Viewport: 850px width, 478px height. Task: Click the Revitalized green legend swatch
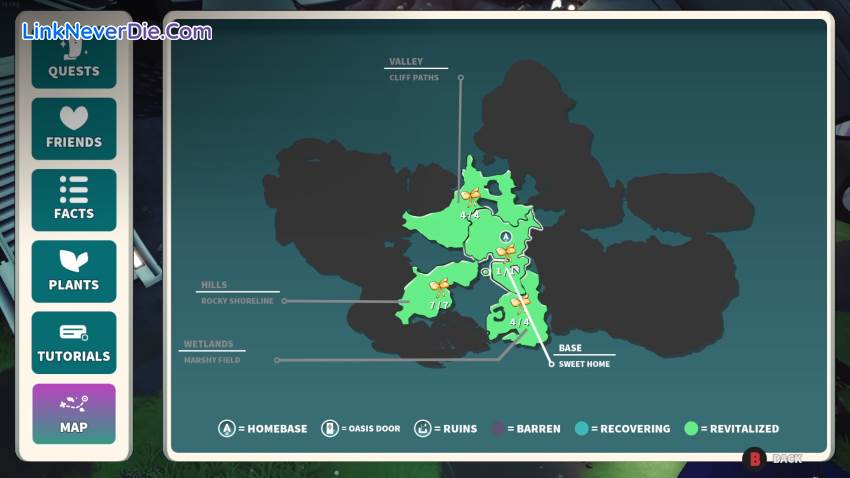click(x=691, y=429)
